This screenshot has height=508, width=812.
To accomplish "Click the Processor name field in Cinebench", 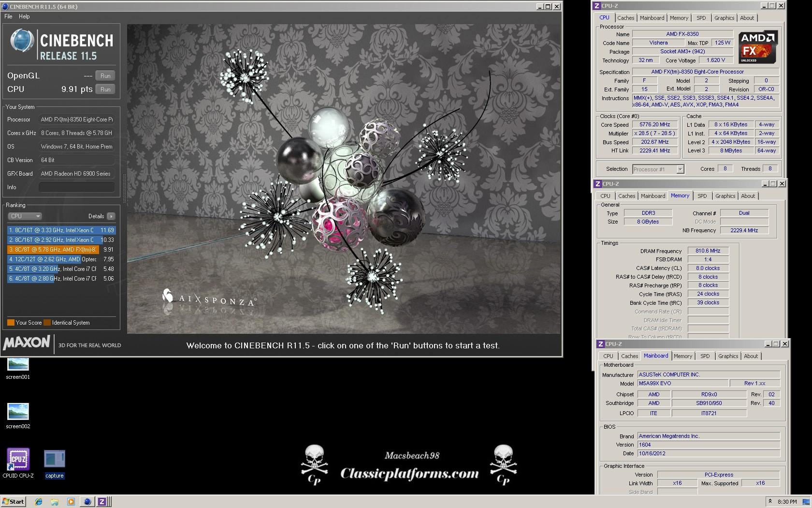I will (77, 120).
